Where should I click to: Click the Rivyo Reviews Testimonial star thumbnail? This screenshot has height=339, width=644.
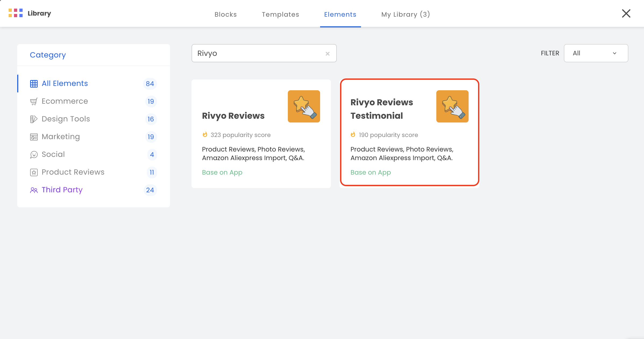(452, 106)
